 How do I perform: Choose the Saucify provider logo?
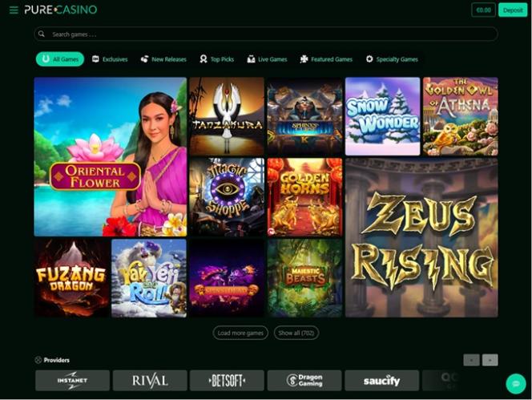(381, 380)
